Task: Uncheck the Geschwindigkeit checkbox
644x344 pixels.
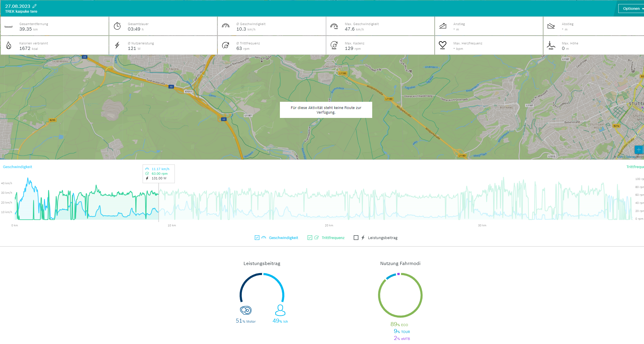Action: click(x=257, y=238)
